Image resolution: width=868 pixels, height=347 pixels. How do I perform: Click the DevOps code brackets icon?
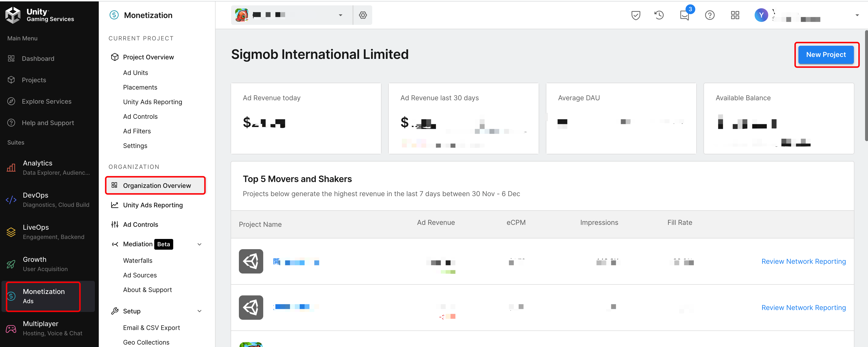tap(11, 200)
